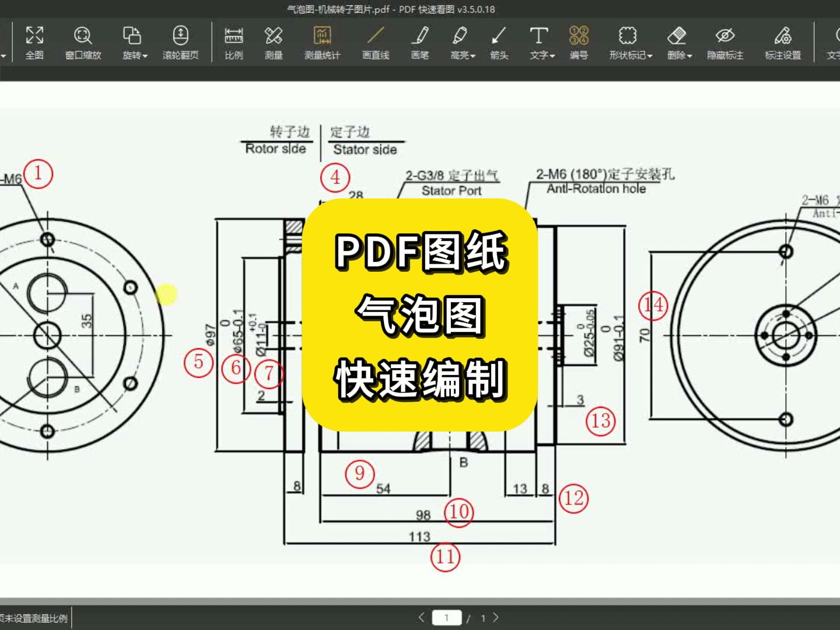Select the 窗口缩放 window zoom tool
This screenshot has width=840, height=630.
(x=83, y=43)
